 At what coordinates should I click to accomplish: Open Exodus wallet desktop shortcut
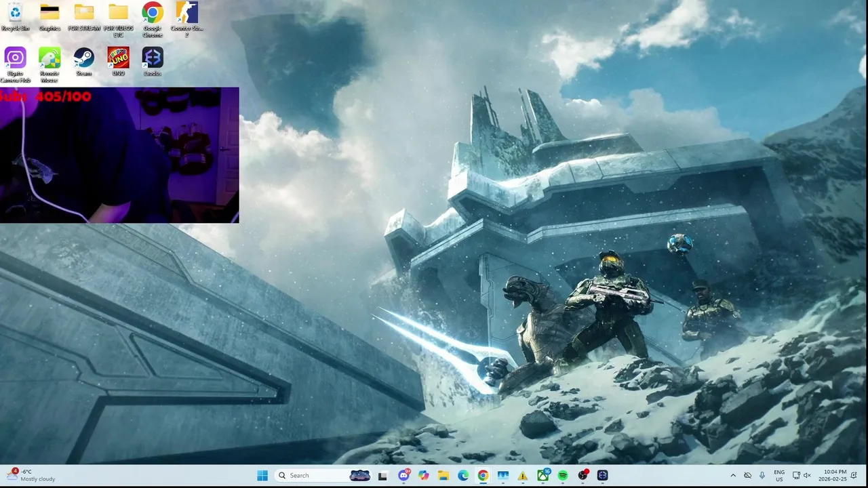tap(153, 62)
